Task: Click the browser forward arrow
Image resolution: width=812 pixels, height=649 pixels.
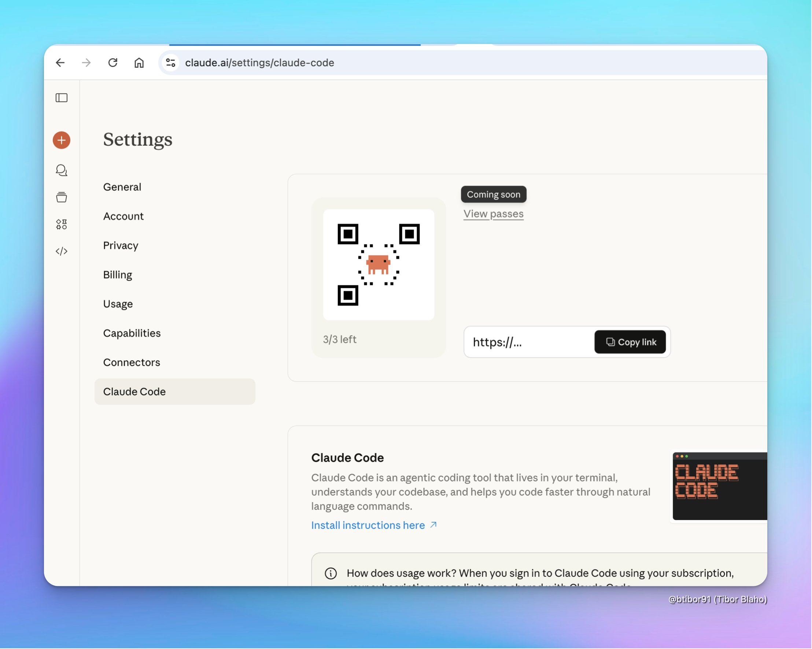Action: [x=86, y=63]
